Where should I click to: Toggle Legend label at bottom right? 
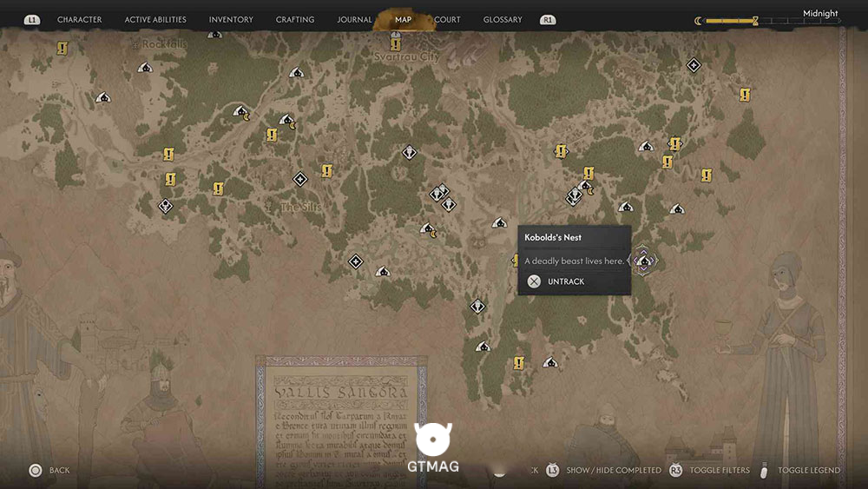[809, 470]
